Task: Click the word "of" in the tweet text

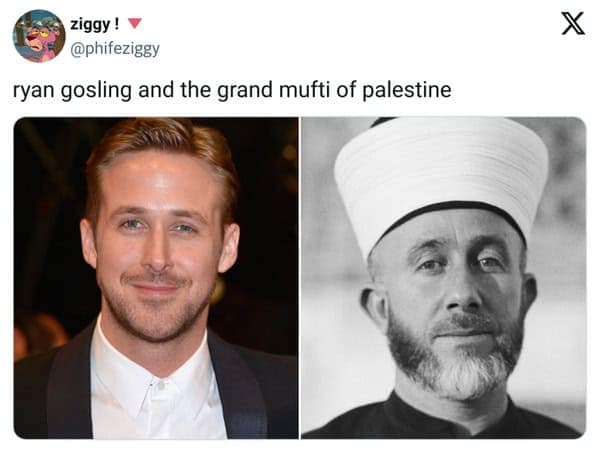Action: [x=346, y=90]
